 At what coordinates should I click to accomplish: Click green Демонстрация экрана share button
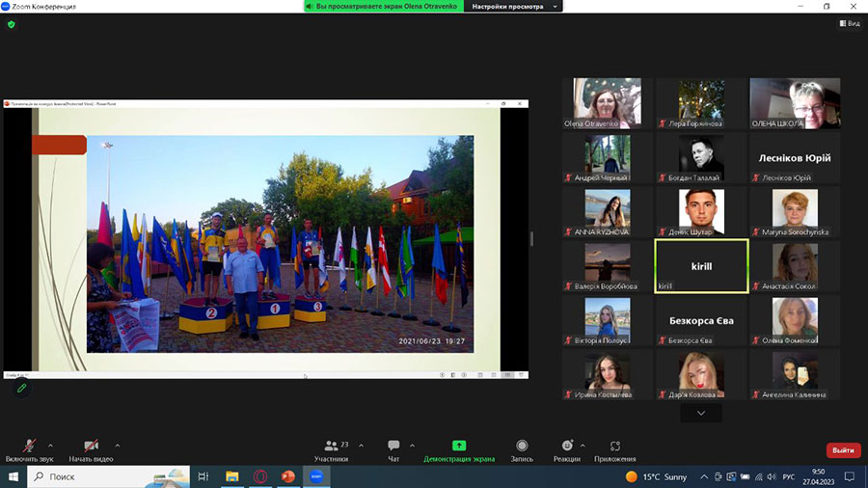[x=459, y=448]
